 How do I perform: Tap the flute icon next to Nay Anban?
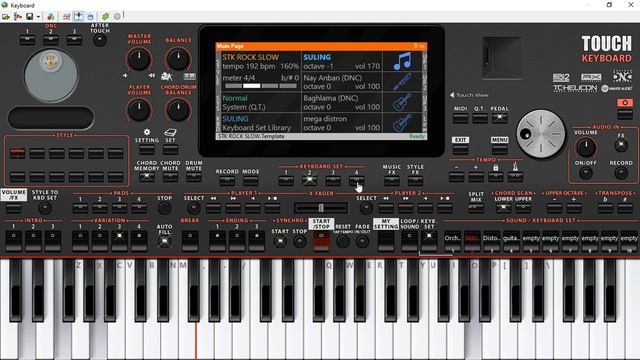click(402, 82)
